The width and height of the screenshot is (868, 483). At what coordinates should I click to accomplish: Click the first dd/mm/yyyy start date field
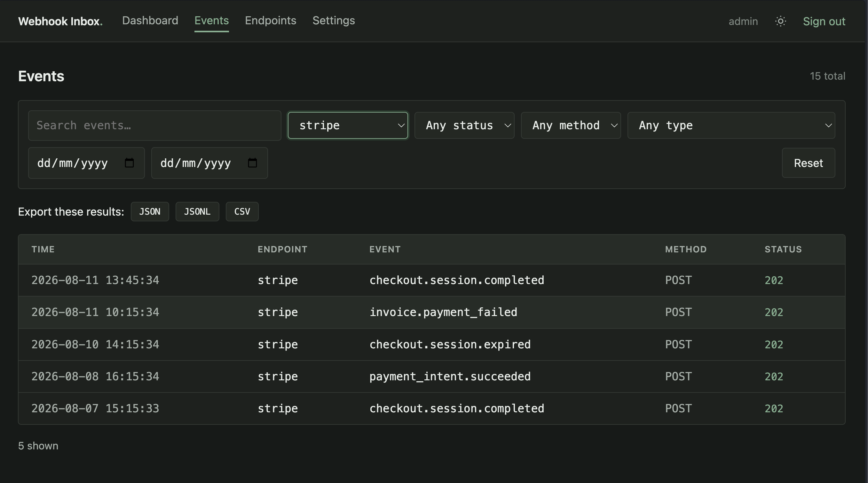pos(86,163)
